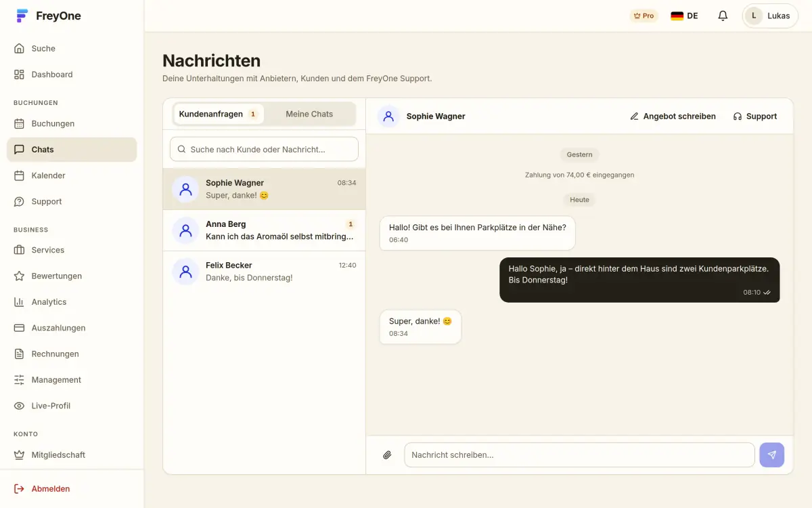Open the Rechnungen sidebar link
The image size is (812, 508).
72,354
